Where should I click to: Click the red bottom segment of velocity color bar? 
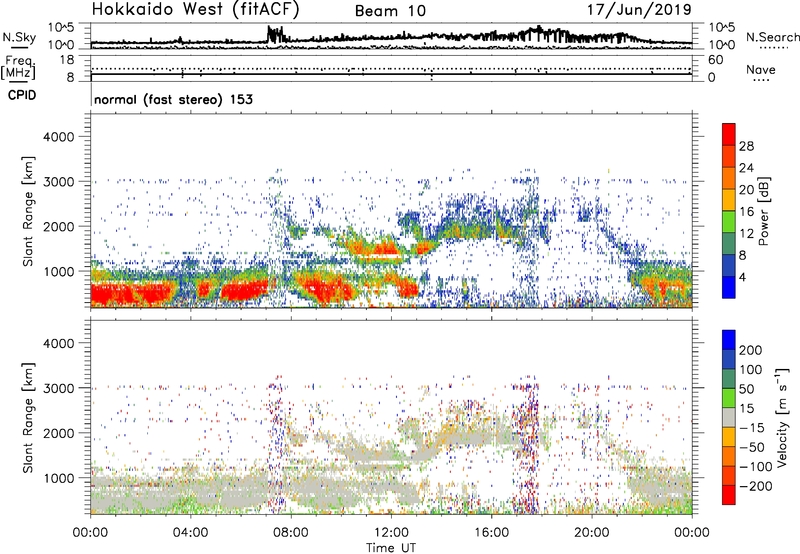point(729,495)
